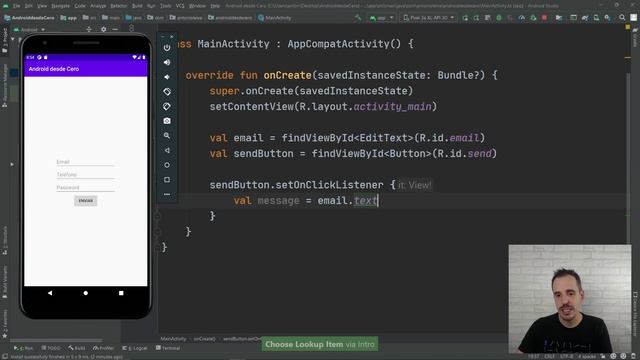Click the Password input field in emulator
The image size is (640, 360).
click(85, 188)
